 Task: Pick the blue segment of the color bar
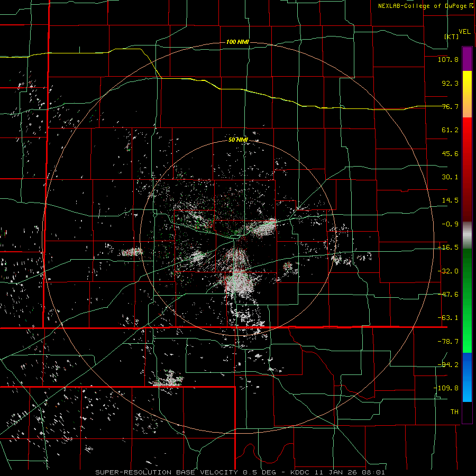pos(467,377)
